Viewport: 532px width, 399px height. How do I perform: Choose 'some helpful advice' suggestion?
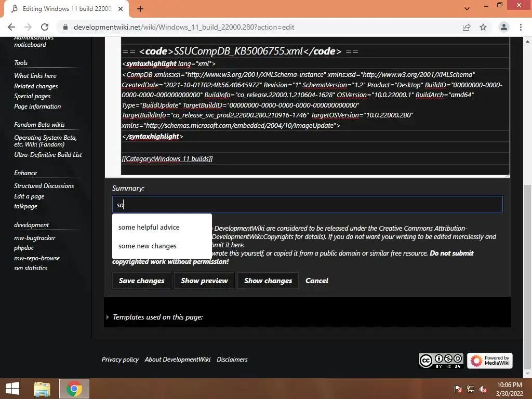click(x=162, y=228)
